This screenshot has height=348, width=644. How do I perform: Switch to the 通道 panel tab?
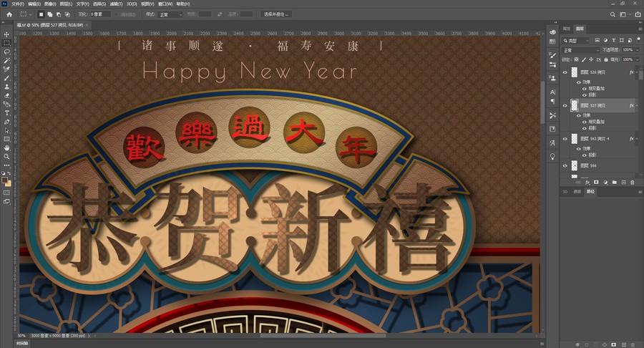pos(577,191)
